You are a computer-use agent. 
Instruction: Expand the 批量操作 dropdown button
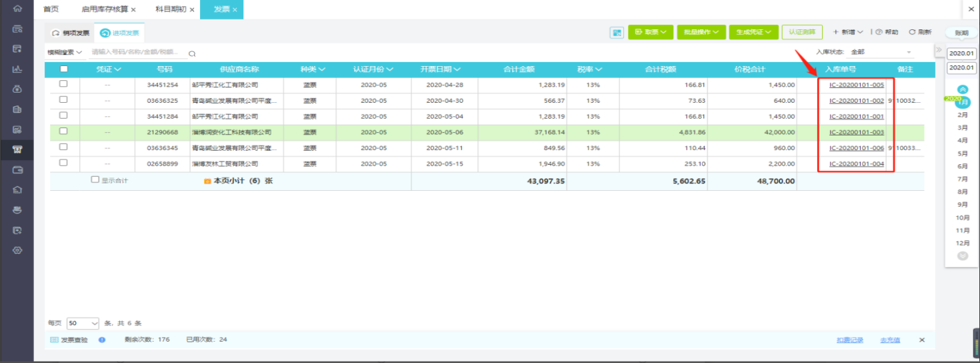(x=701, y=32)
